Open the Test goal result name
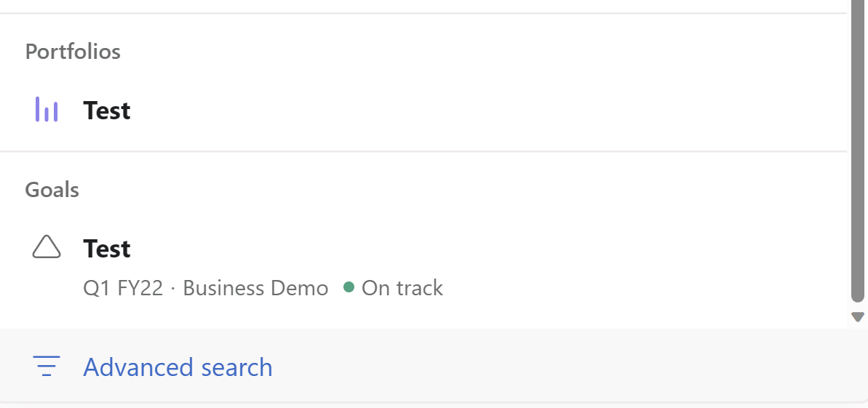 (x=107, y=249)
